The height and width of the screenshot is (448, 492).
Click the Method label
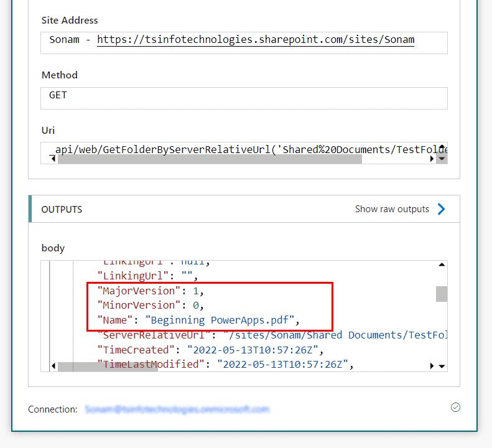pos(59,75)
